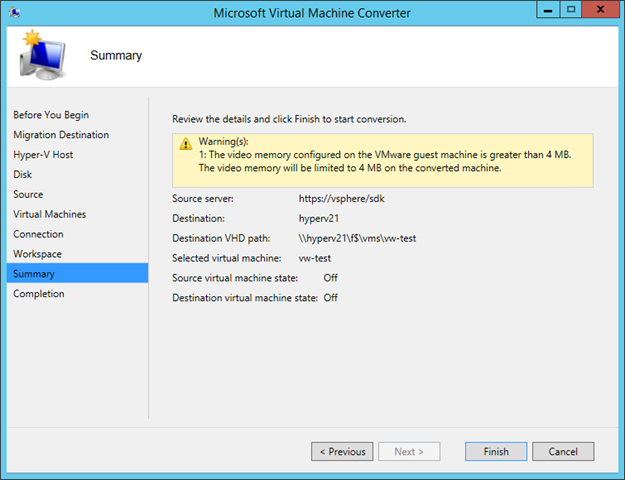Go to the Connection step
The height and width of the screenshot is (480, 625).
tap(38, 234)
